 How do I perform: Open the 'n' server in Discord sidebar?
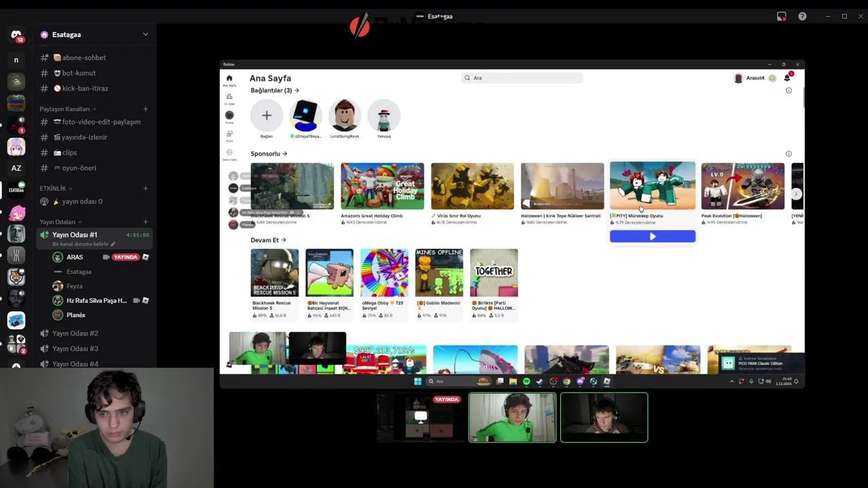[16, 60]
